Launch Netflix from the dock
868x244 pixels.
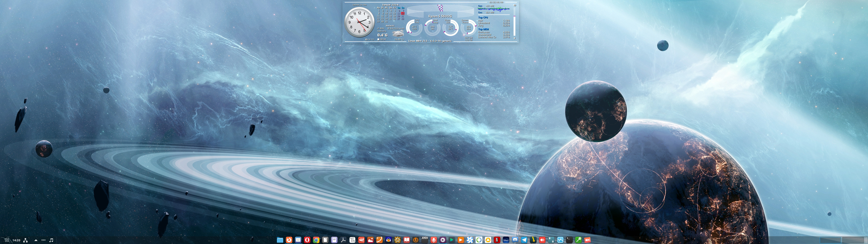[x=497, y=240]
